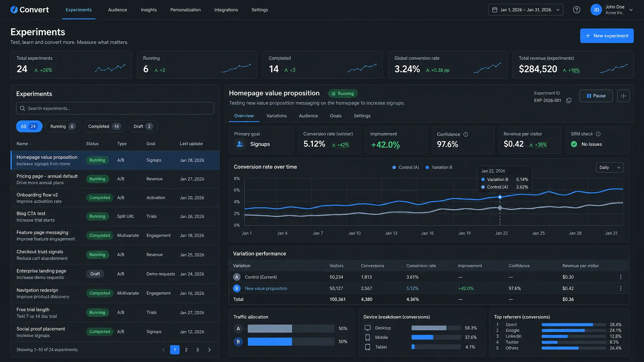Screen dimensions: 644x362
Task: Pause the running experiment
Action: (x=596, y=96)
